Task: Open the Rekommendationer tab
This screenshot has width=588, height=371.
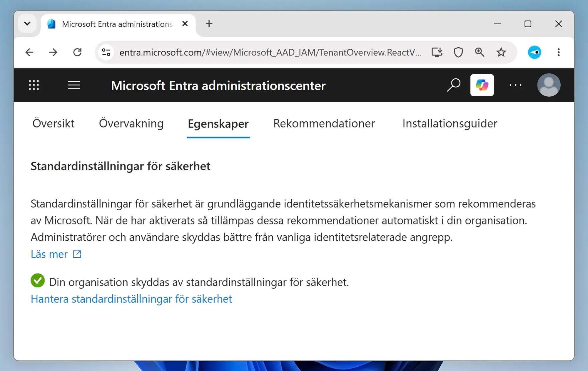Action: click(x=324, y=123)
